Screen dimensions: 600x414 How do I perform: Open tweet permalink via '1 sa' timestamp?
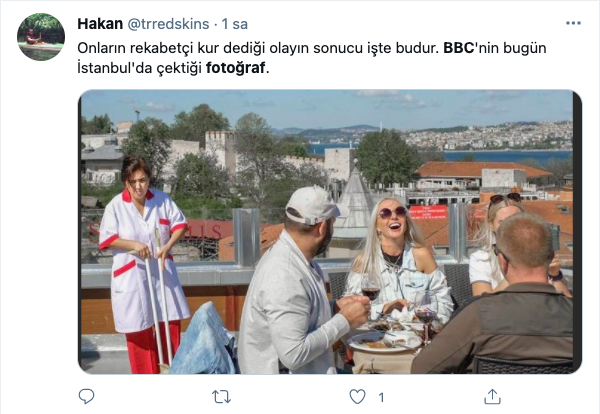tap(235, 24)
